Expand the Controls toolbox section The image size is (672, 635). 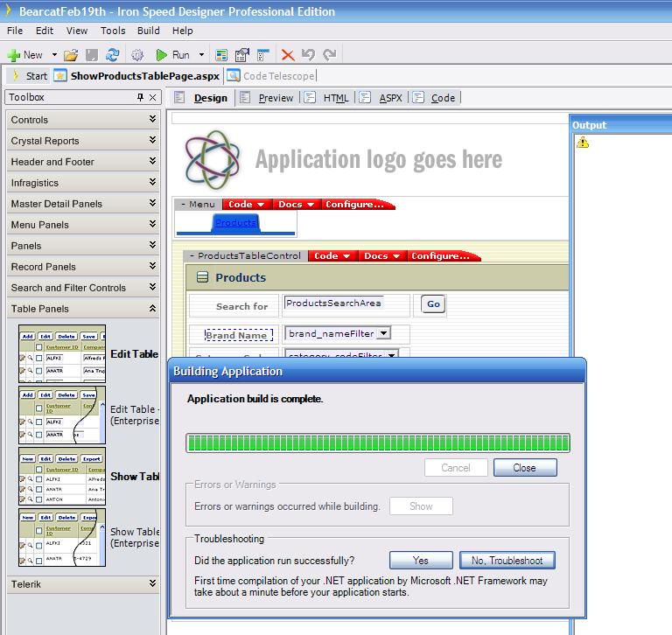point(83,120)
